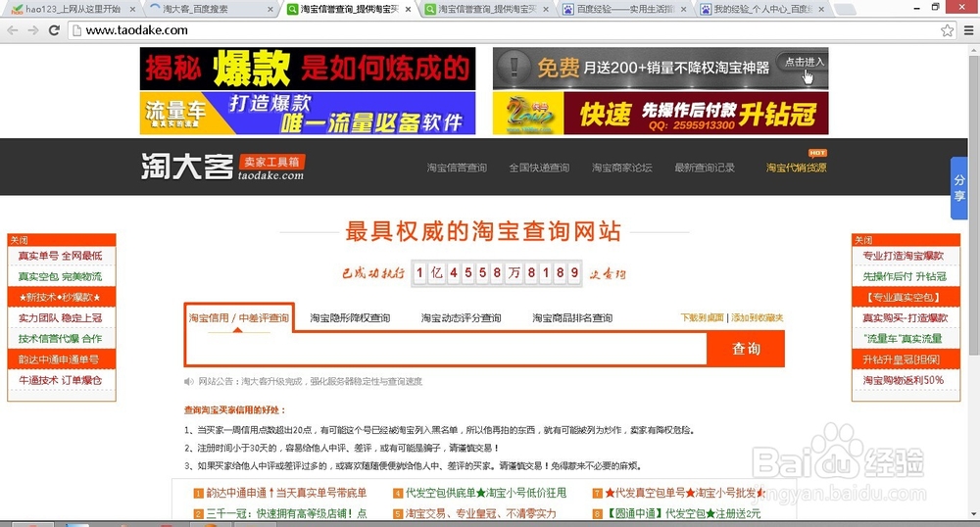980x527 pixels.
Task: Close the 百度经验 tab
Action: 683,10
